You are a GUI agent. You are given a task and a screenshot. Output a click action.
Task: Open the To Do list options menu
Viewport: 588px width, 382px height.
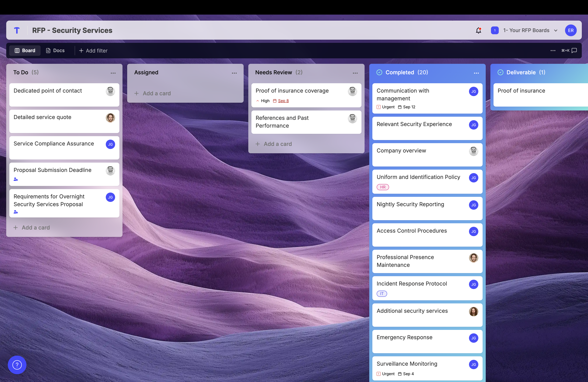pyautogui.click(x=113, y=73)
